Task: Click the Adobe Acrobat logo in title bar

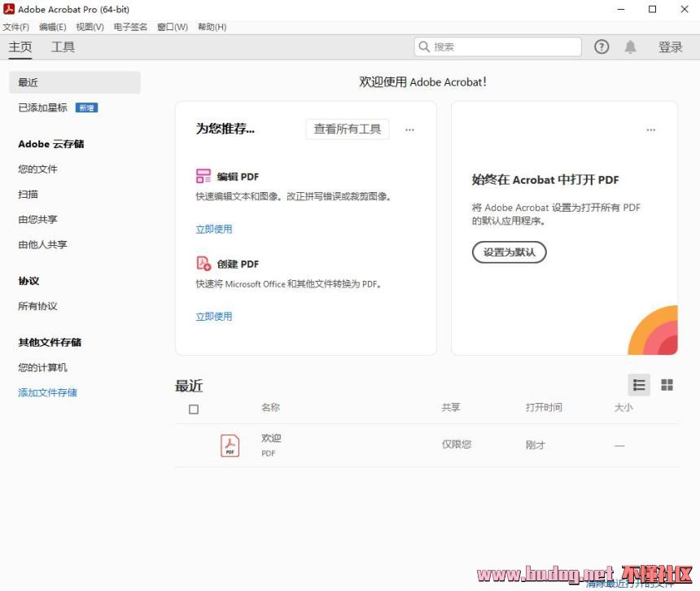Action: point(9,9)
